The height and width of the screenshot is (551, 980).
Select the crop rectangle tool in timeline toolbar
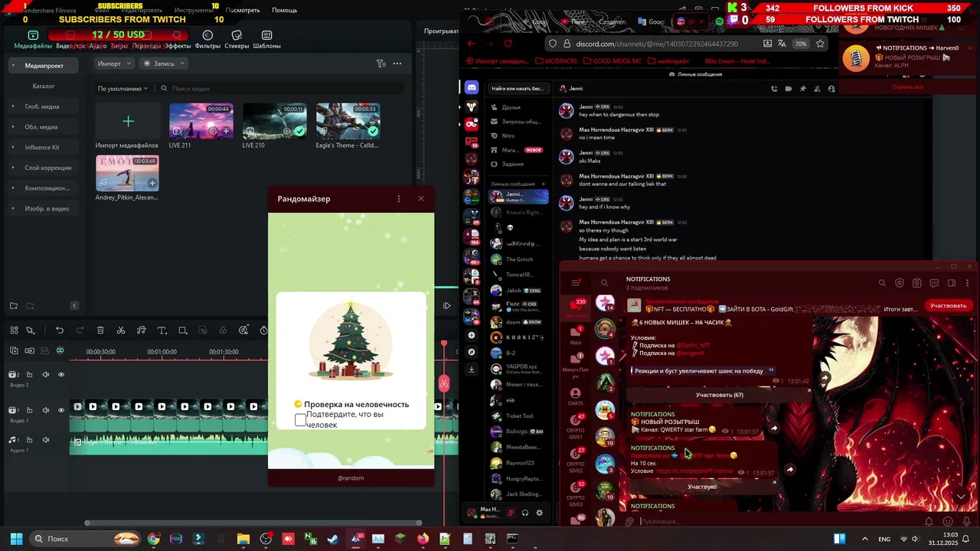coord(182,331)
